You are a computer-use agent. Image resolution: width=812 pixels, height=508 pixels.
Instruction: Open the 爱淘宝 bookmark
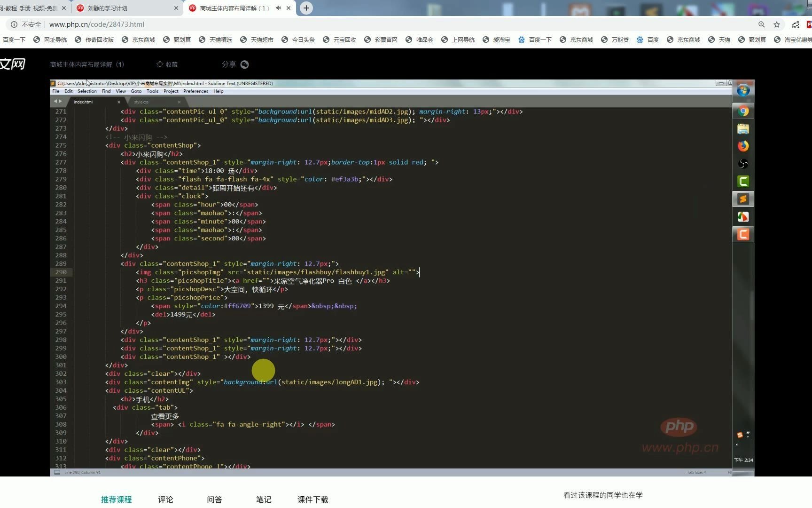[x=497, y=40]
